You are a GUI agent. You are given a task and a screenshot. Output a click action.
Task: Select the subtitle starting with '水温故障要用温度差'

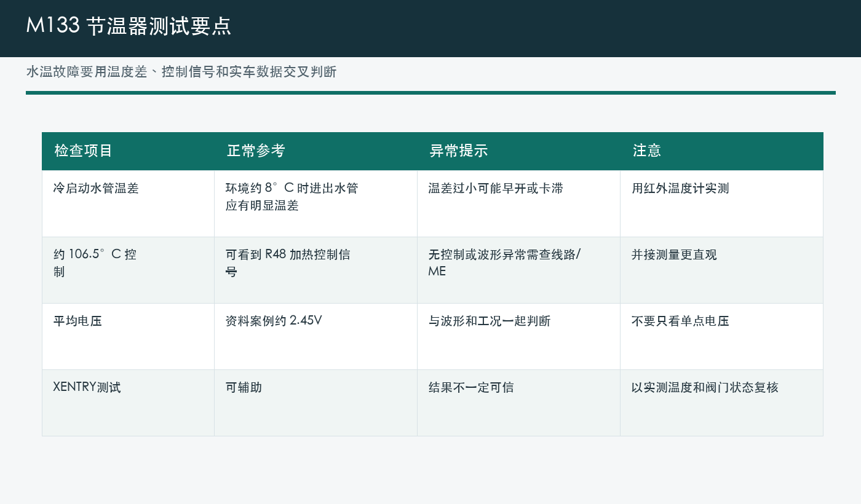181,72
